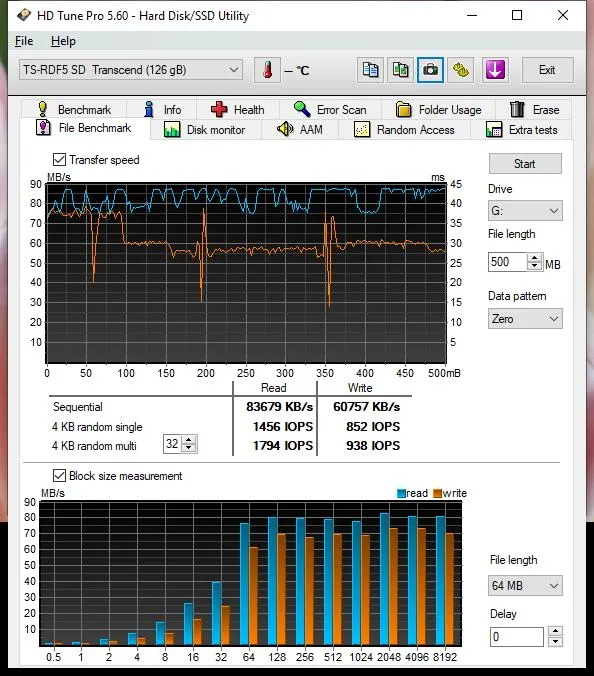Expand the TS-RDF5 SD Transcend drive selector

131,70
